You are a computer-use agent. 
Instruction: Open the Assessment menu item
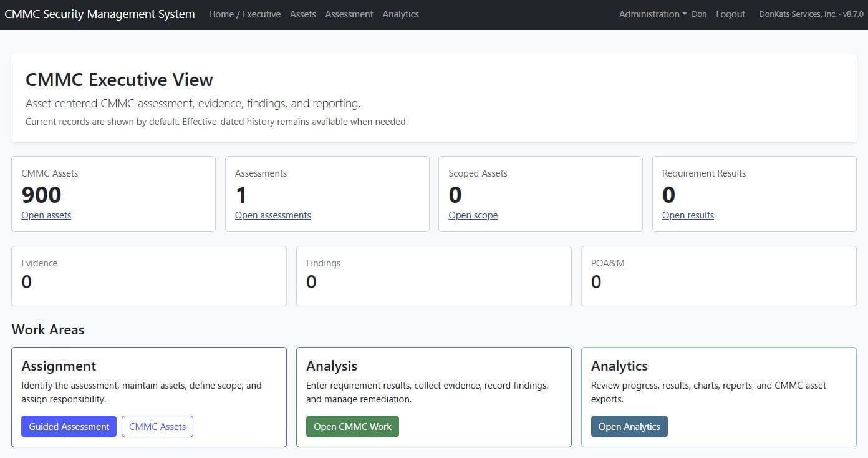pos(349,14)
